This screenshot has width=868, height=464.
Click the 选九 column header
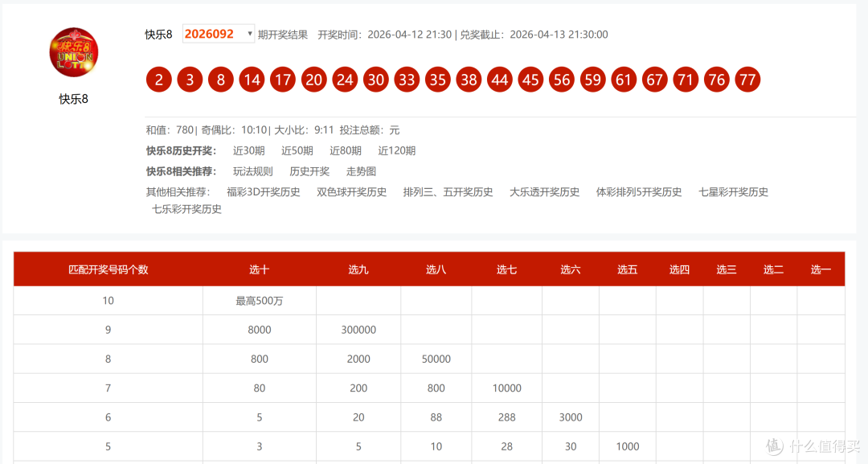tap(358, 269)
